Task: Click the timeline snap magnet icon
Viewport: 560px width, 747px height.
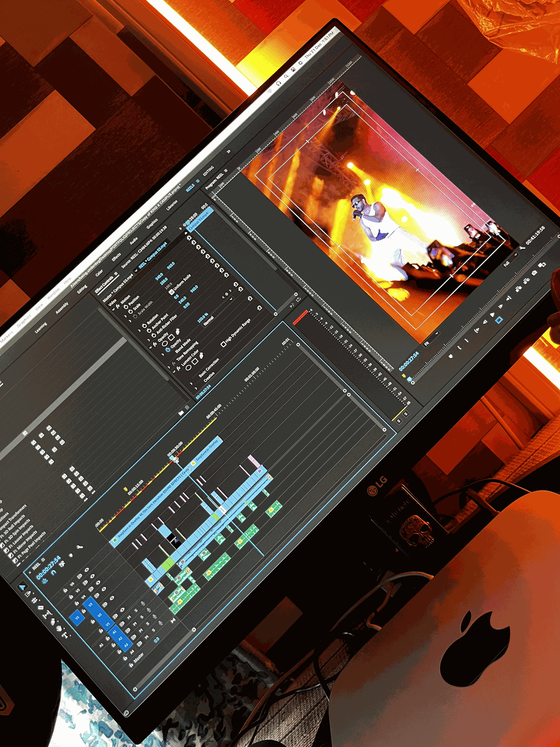Action: click(54, 572)
